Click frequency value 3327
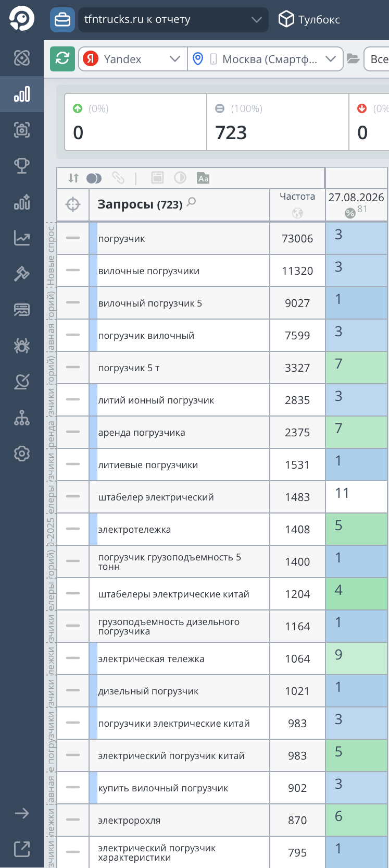Image resolution: width=389 pixels, height=868 pixels. coord(297,368)
